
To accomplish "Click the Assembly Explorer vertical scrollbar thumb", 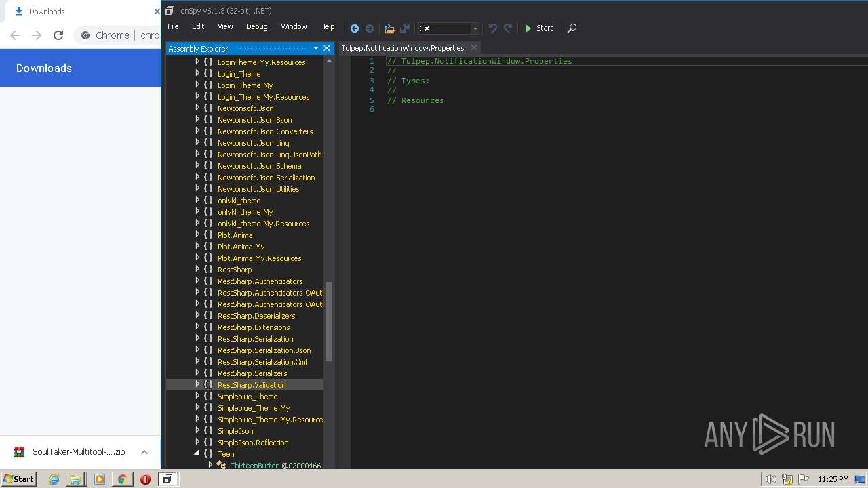I will click(329, 321).
